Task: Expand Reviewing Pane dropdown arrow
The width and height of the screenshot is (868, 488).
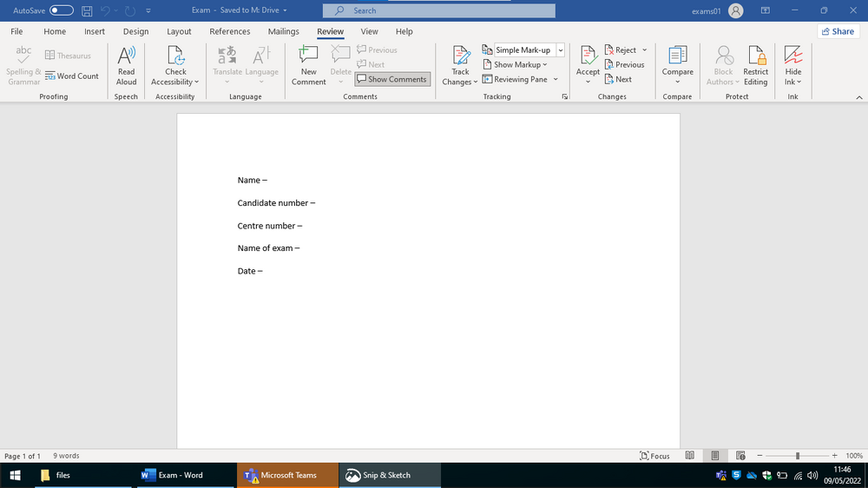Action: [556, 79]
